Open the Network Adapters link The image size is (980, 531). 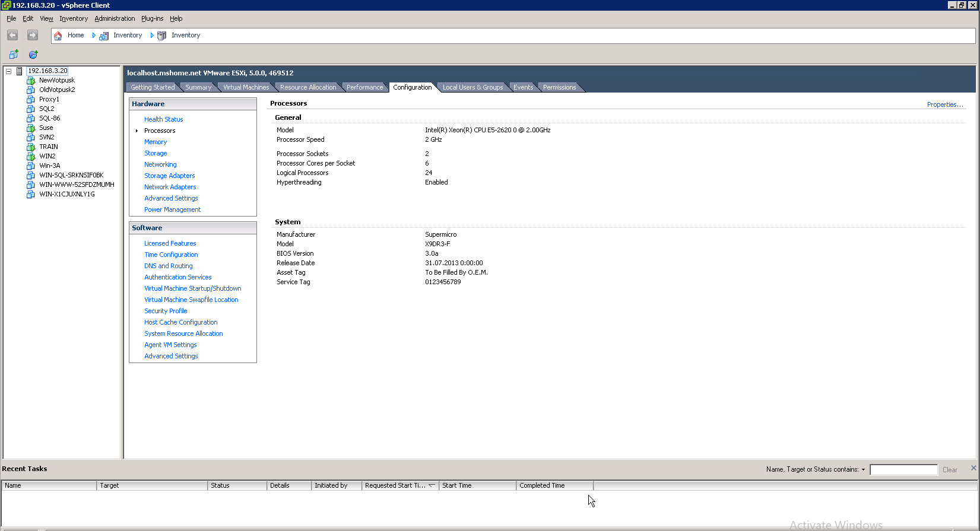(170, 187)
